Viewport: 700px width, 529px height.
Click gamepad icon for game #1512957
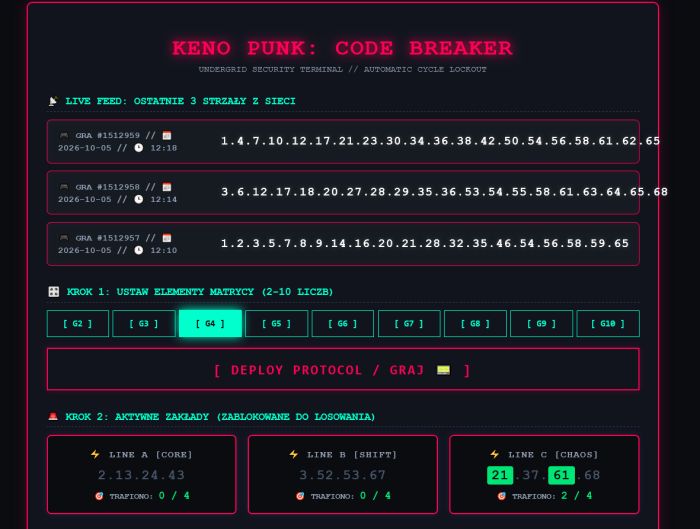(x=64, y=238)
